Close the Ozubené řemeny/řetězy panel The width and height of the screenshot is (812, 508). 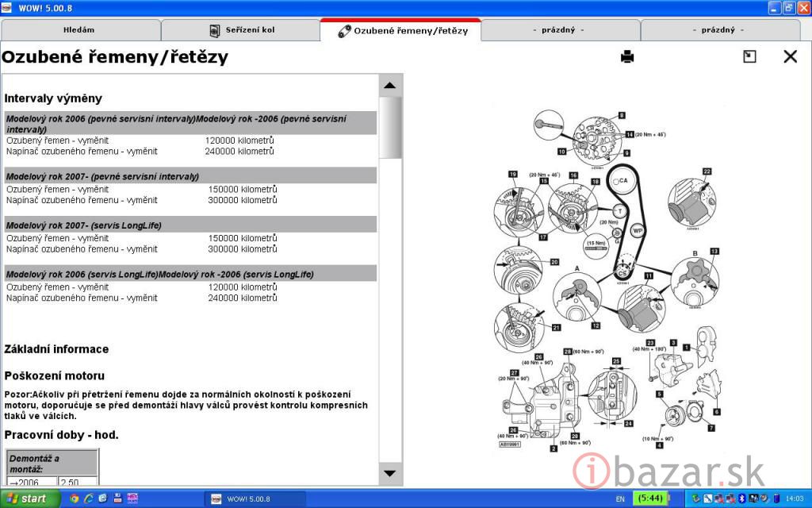(790, 56)
